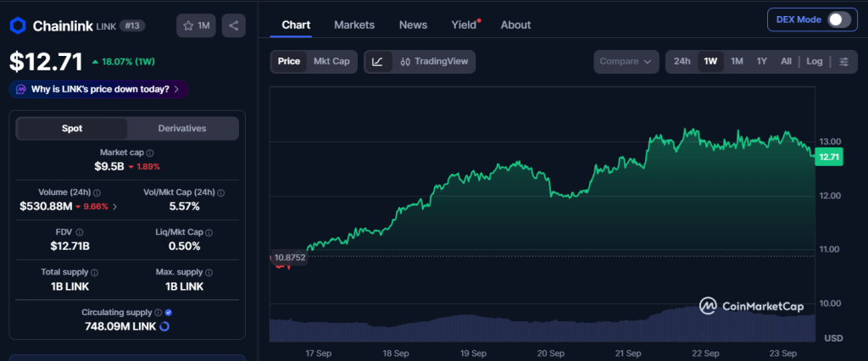
Task: Open the share icon button
Action: (234, 25)
